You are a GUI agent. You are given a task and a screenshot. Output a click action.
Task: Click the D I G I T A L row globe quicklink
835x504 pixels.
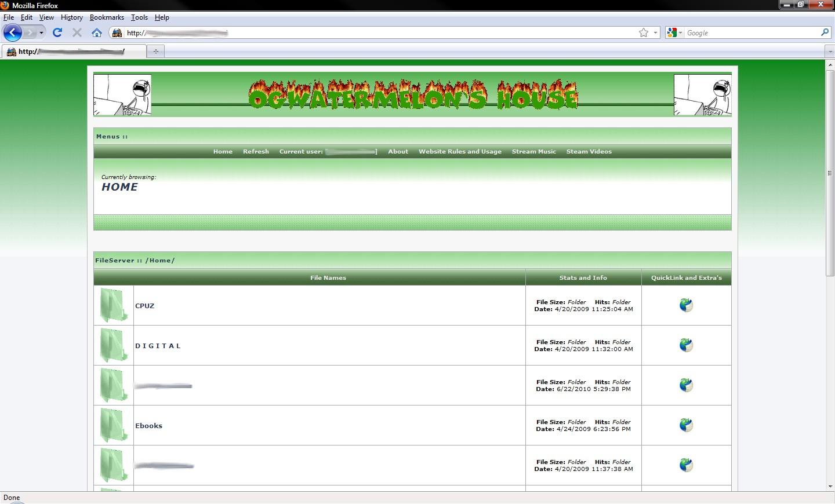coord(686,345)
